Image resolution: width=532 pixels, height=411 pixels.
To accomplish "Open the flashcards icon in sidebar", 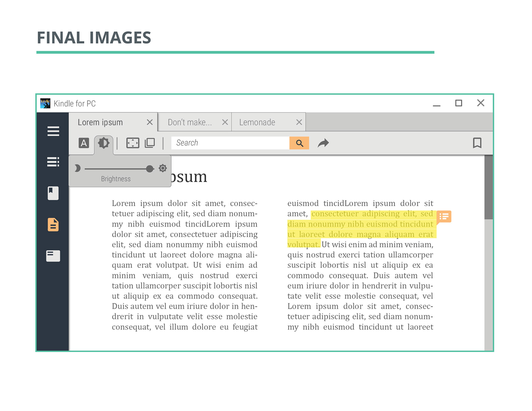I will pyautogui.click(x=53, y=256).
